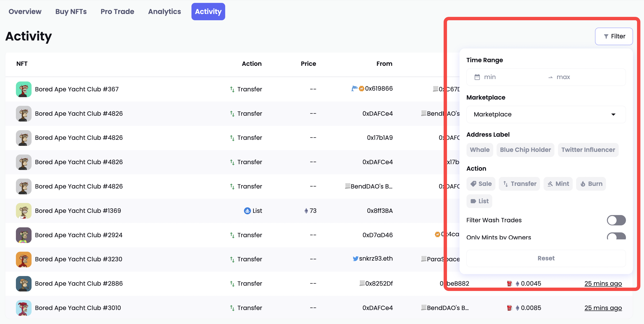Select the Mint action filter chip
This screenshot has width=644, height=324.
click(558, 184)
